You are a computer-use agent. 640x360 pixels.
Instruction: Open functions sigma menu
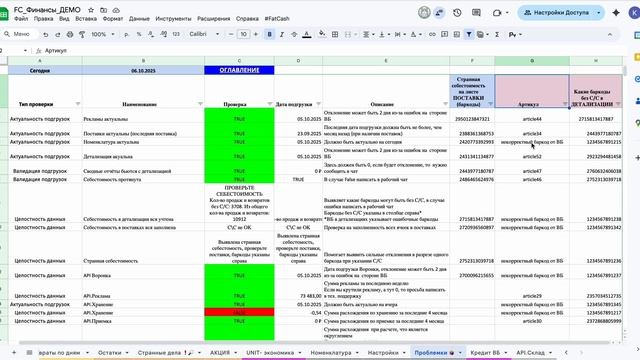tap(497, 35)
